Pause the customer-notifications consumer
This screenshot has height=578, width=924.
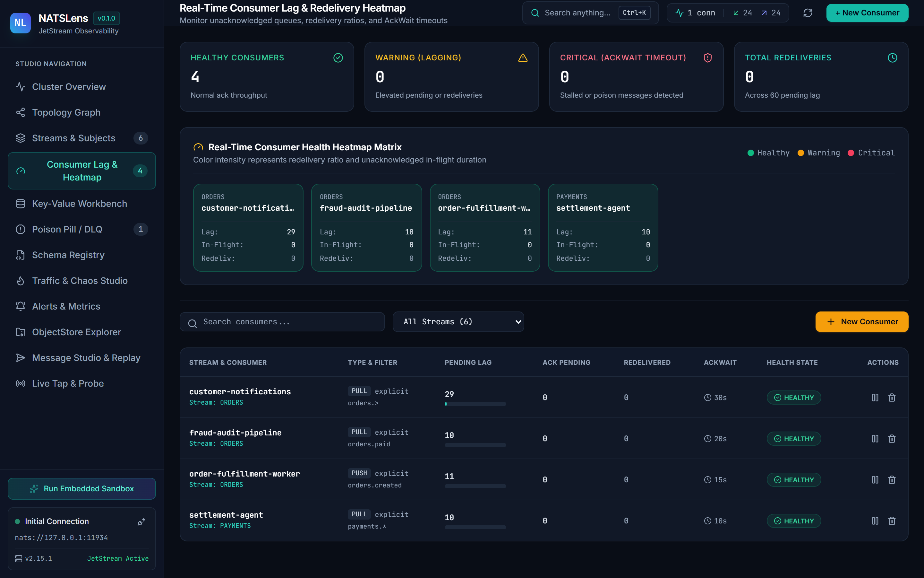tap(875, 398)
